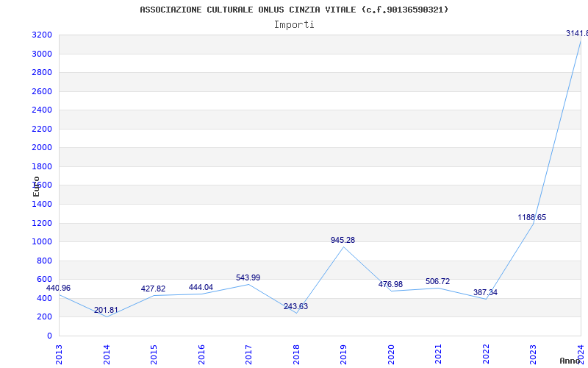Click the 1000 value on y-axis

[42, 242]
